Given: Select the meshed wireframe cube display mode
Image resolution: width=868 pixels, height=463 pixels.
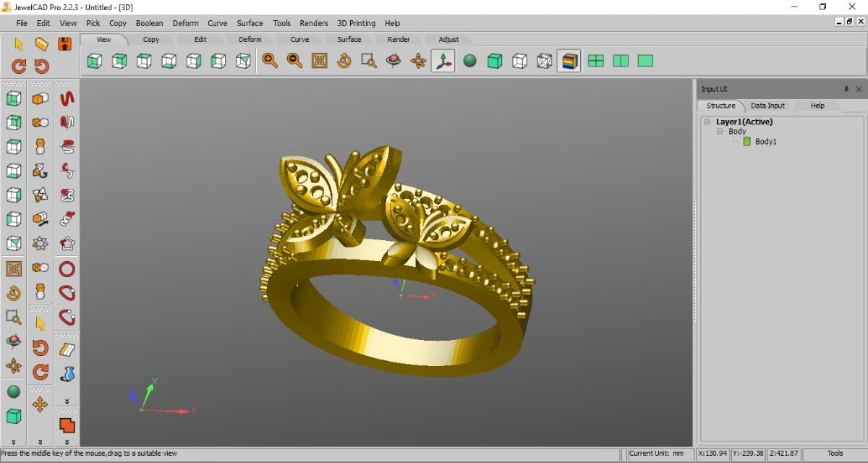Looking at the screenshot, I should coord(544,61).
